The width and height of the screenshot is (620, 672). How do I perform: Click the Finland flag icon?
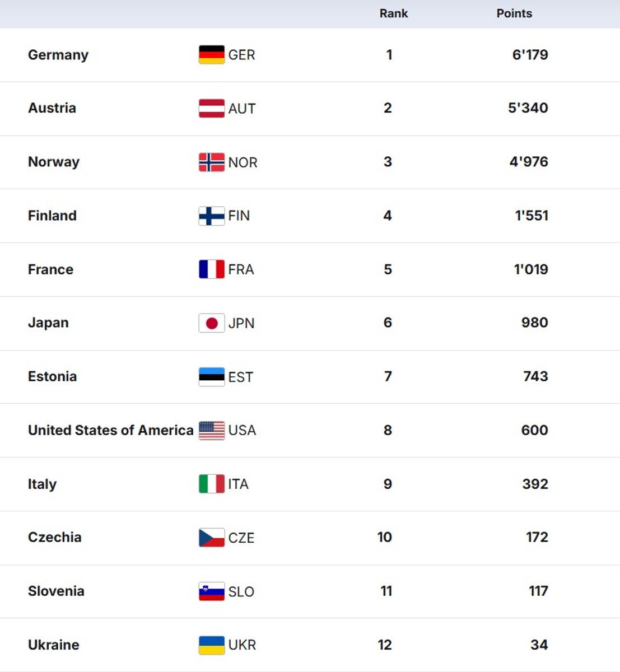pyautogui.click(x=212, y=216)
